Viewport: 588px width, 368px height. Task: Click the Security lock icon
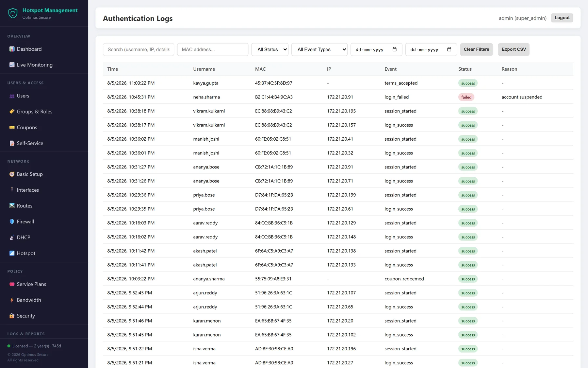click(x=12, y=316)
